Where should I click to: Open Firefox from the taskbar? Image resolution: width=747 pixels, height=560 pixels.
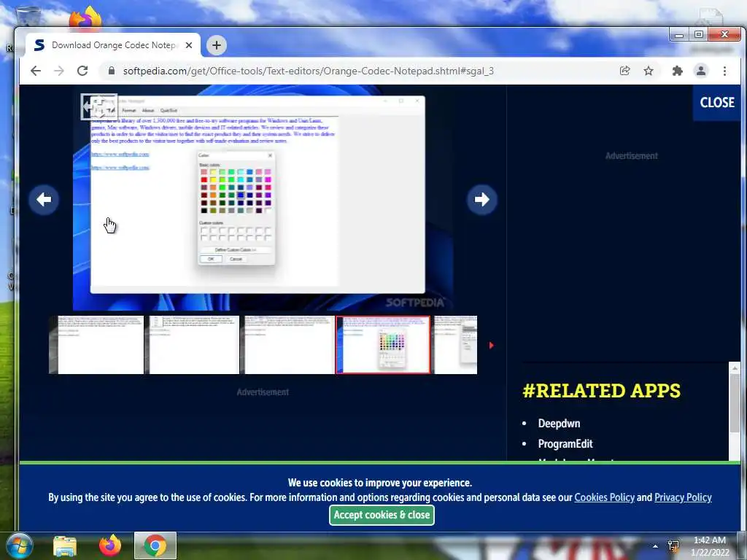(x=109, y=545)
